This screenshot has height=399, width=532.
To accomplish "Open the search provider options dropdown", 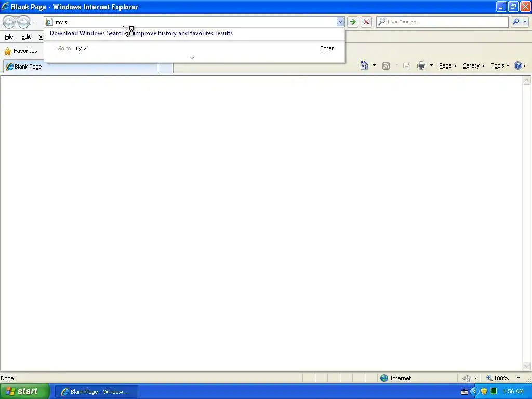I will (x=525, y=22).
